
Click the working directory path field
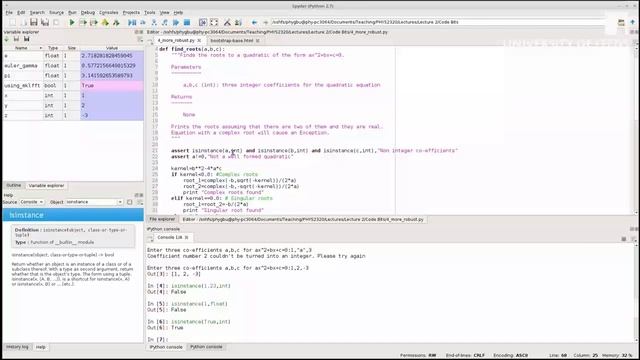[x=438, y=22]
